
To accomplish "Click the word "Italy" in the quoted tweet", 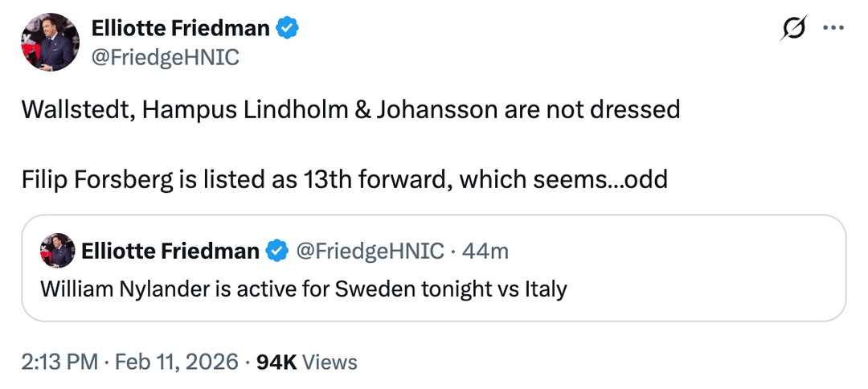I will (546, 289).
